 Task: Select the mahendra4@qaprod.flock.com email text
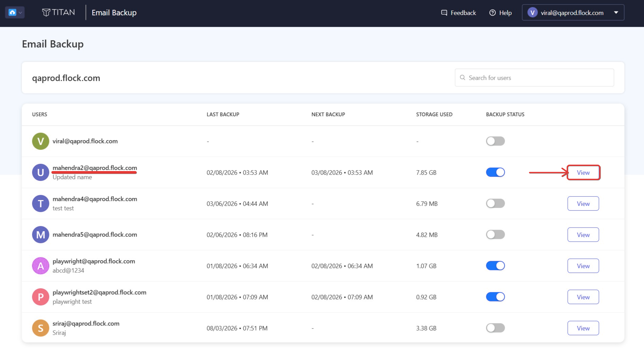[95, 199]
